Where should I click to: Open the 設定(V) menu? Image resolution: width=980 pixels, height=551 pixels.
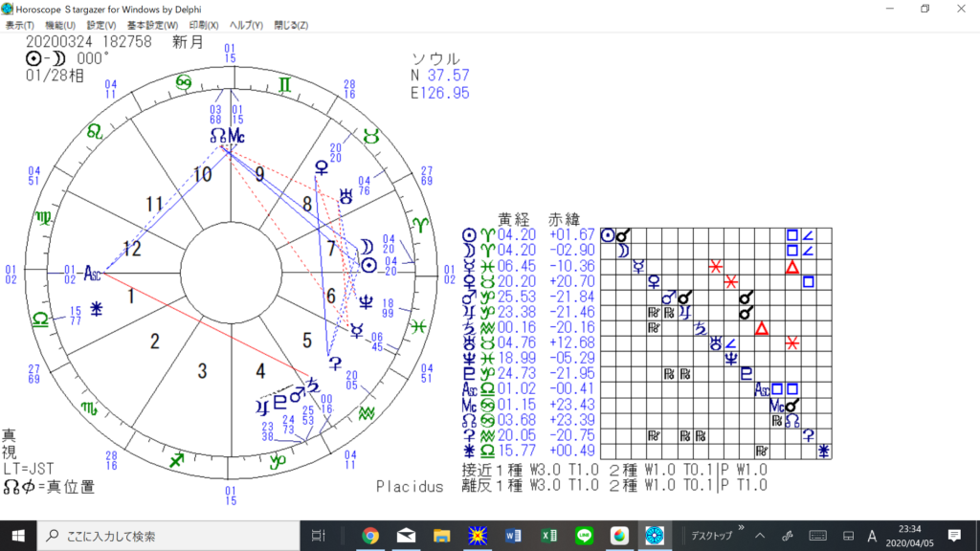(x=101, y=26)
